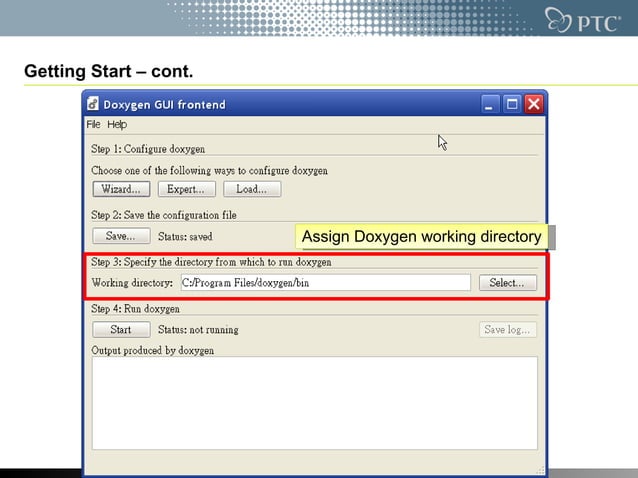Open the Expert... configuration dialog
This screenshot has height=478, width=638.
(187, 189)
